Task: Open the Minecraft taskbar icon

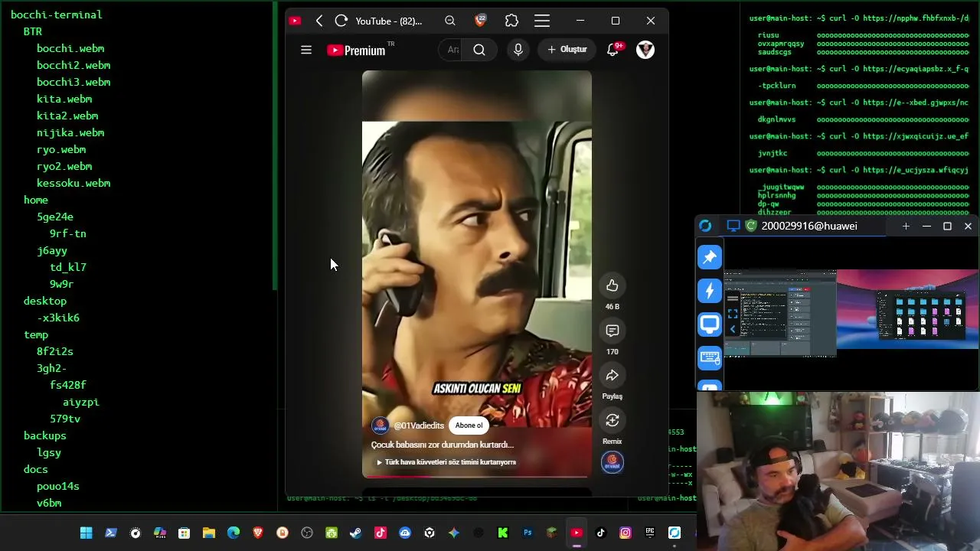Action: pos(552,533)
